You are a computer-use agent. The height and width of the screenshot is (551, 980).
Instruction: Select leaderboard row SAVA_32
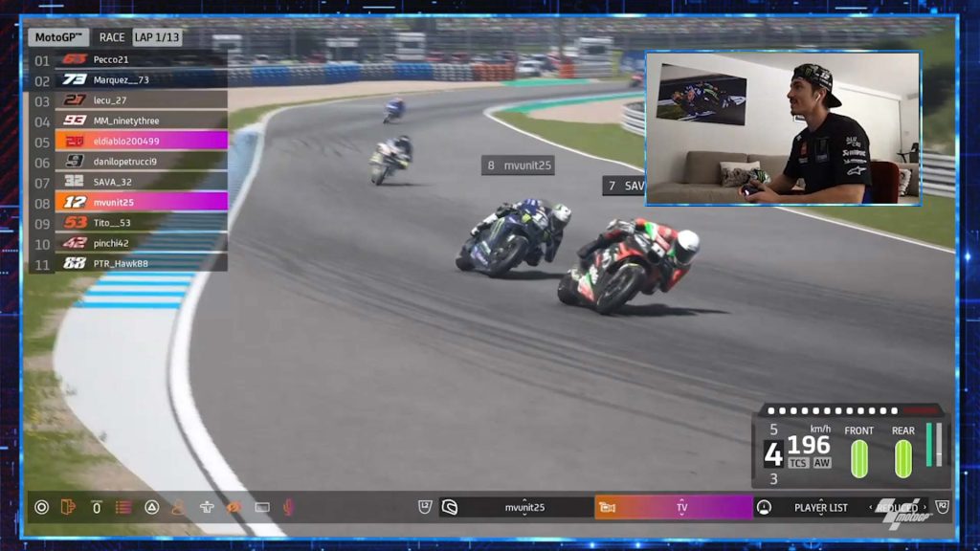pyautogui.click(x=142, y=182)
